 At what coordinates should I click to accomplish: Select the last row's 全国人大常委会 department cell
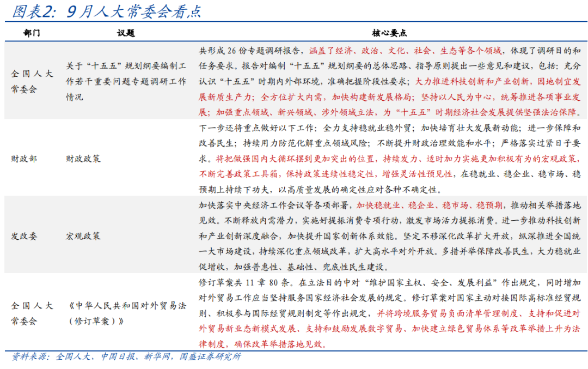pyautogui.click(x=32, y=313)
